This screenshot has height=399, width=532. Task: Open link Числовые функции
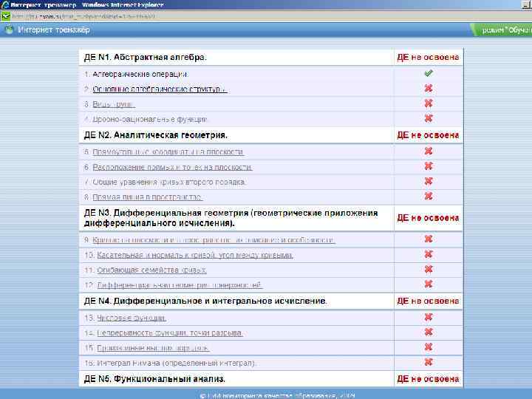tap(132, 318)
